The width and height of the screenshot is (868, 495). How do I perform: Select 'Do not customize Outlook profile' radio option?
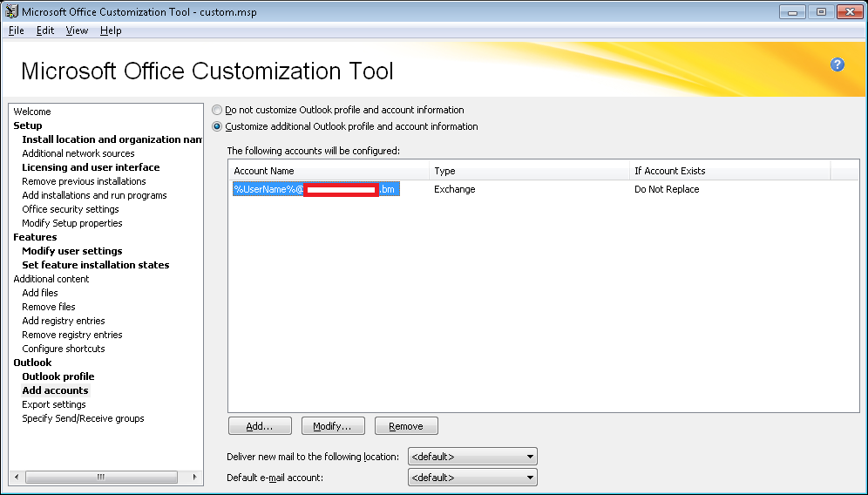pos(217,111)
